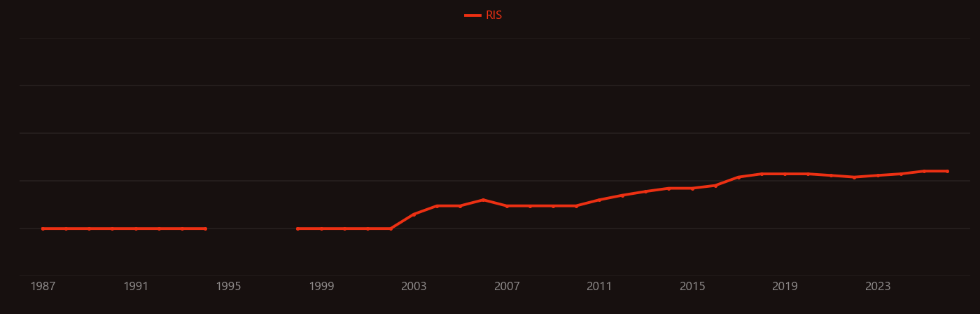
Task: Click the first RIS data point at 1987
Action: 43,228
